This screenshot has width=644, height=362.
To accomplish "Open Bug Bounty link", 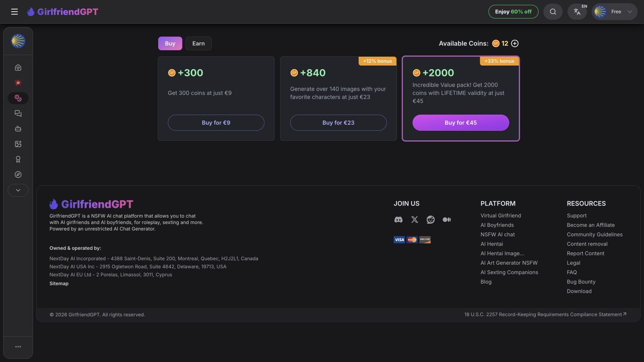I will tap(581, 282).
